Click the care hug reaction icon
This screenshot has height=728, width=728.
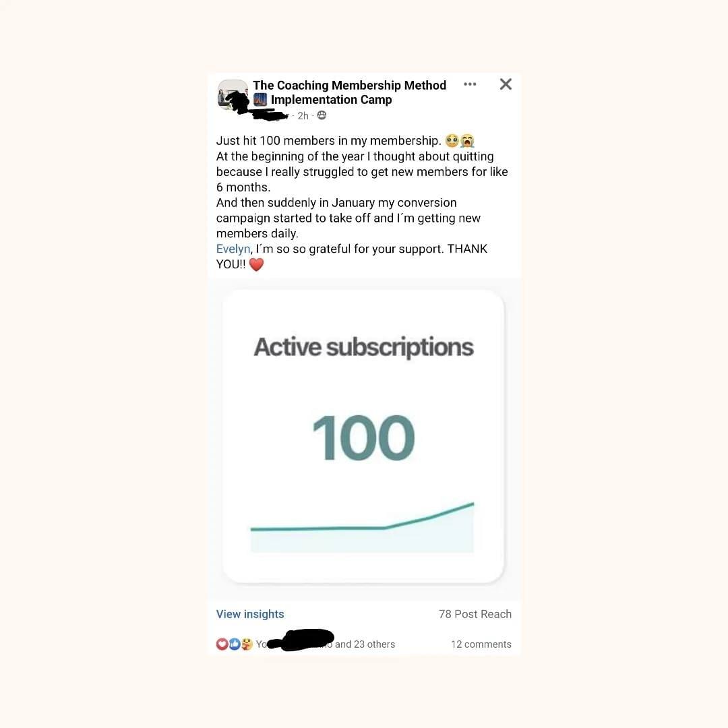[x=247, y=644]
